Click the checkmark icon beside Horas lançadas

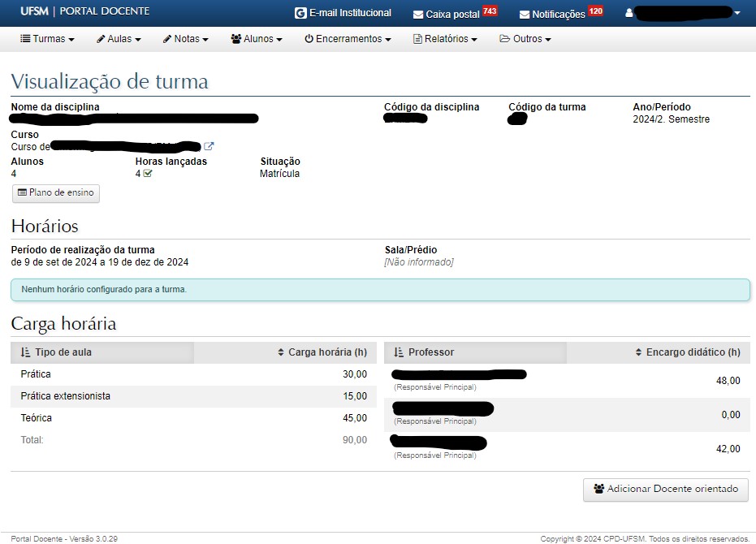pyautogui.click(x=148, y=174)
